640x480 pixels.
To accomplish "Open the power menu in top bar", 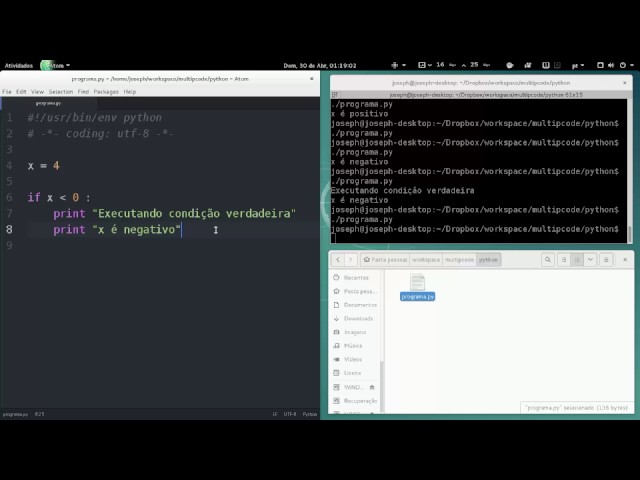I will pos(626,65).
